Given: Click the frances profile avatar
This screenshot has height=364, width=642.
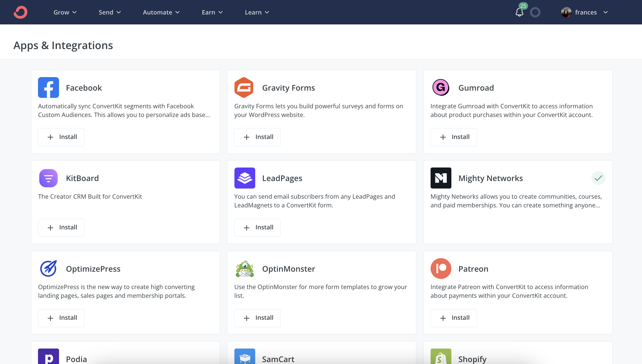Looking at the screenshot, I should coord(566,12).
